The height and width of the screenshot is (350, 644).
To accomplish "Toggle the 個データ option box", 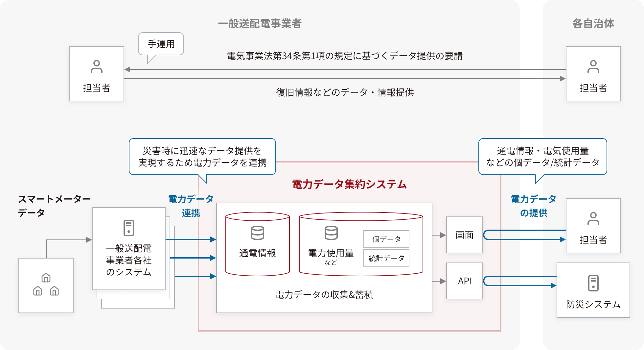I will tap(386, 239).
